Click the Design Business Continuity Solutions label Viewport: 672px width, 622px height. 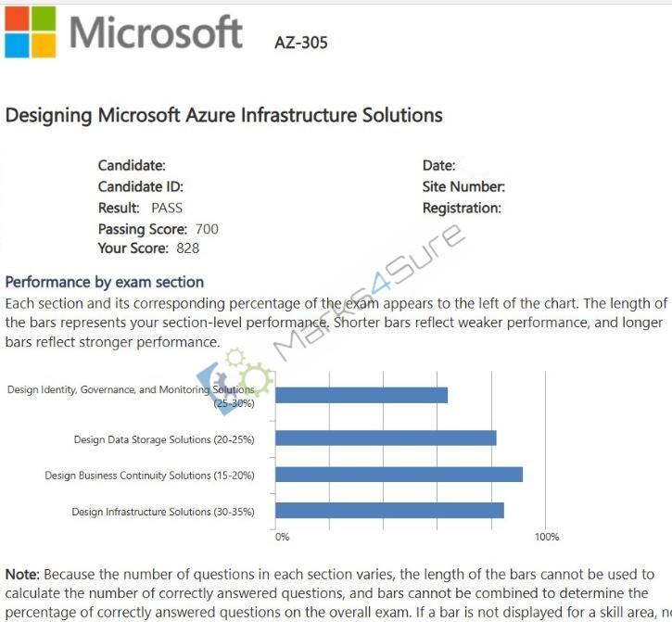[149, 476]
